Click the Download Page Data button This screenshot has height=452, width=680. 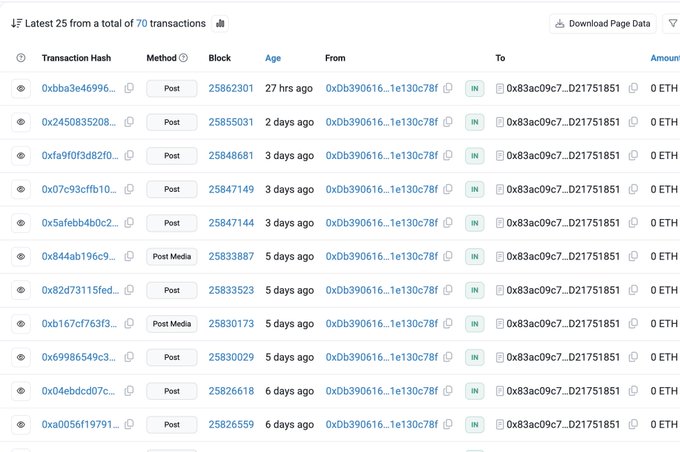coord(603,23)
